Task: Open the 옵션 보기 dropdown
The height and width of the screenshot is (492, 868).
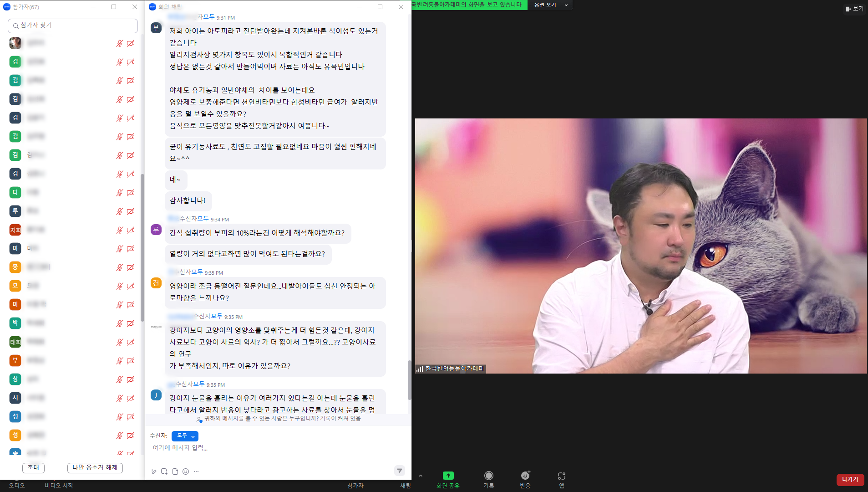Action: (551, 5)
